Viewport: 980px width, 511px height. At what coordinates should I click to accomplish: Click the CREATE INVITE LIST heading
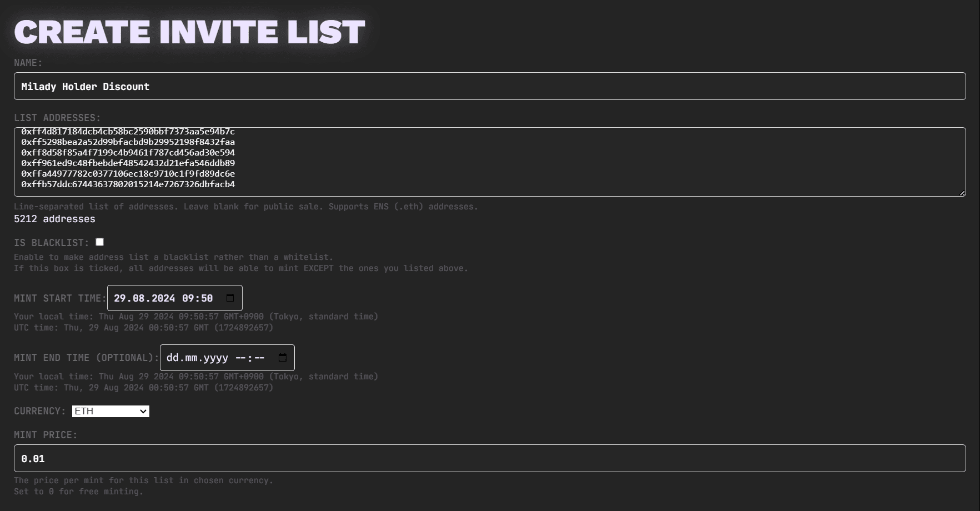point(189,31)
